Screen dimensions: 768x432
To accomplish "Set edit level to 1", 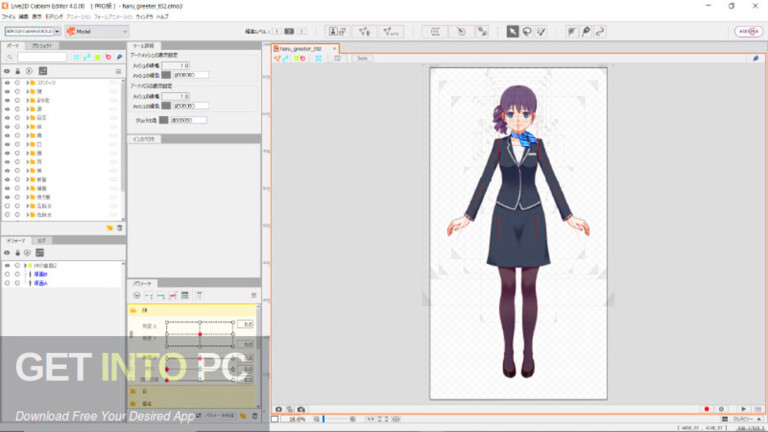I will click(277, 31).
